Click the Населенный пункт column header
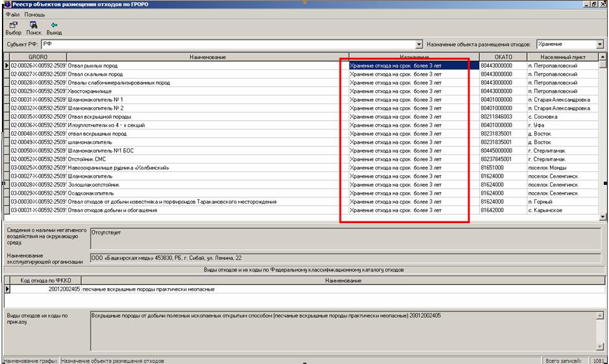This screenshot has height=364, width=609. pyautogui.click(x=562, y=57)
